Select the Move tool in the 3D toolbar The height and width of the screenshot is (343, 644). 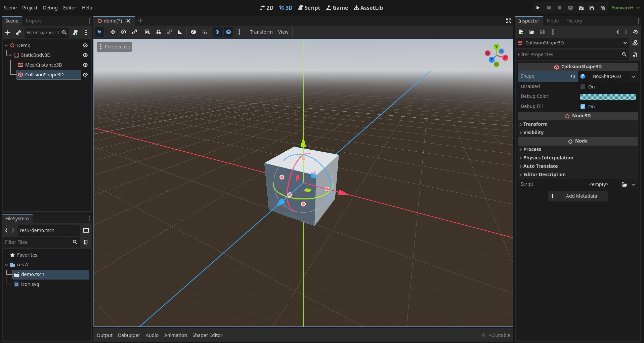[x=113, y=32]
